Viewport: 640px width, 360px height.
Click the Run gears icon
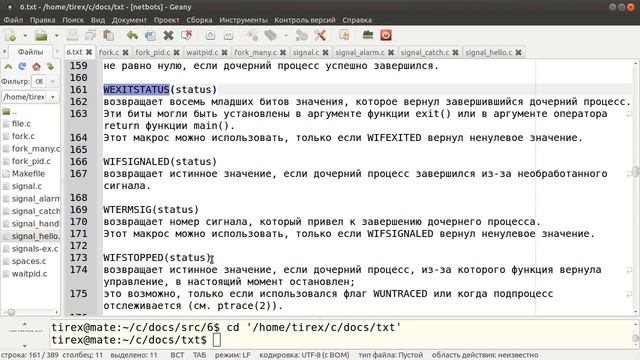(302, 36)
